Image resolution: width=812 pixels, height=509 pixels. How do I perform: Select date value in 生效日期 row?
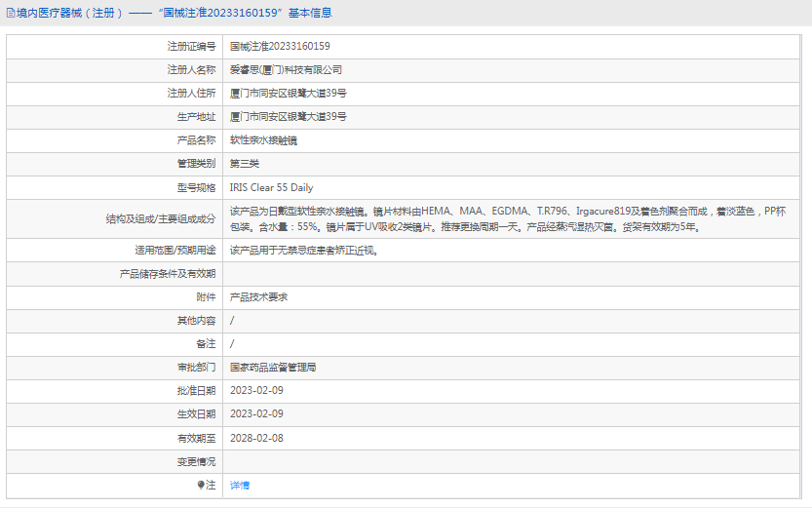tap(256, 414)
